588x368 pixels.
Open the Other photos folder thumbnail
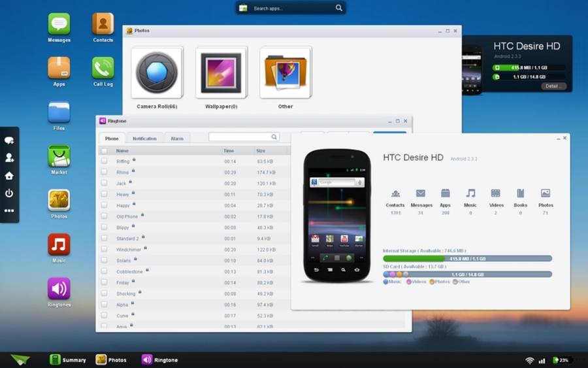[x=286, y=73]
